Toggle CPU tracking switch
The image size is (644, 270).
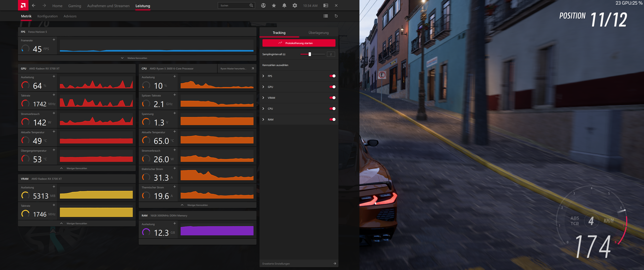coord(332,108)
